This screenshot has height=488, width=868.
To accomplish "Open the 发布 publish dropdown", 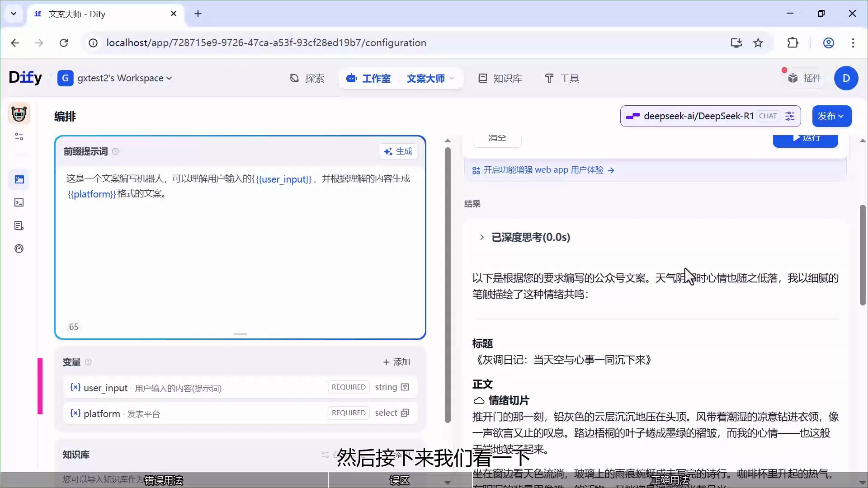I will [x=831, y=116].
